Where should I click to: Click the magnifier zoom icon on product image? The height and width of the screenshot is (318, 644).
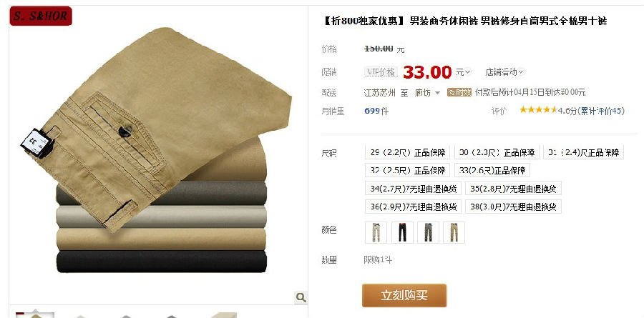(301, 297)
